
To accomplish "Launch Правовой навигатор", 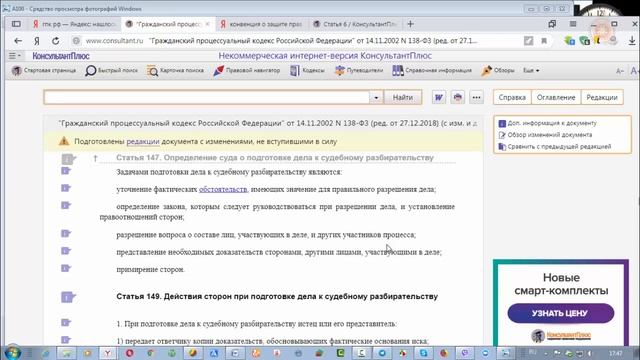I will pyautogui.click(x=247, y=71).
